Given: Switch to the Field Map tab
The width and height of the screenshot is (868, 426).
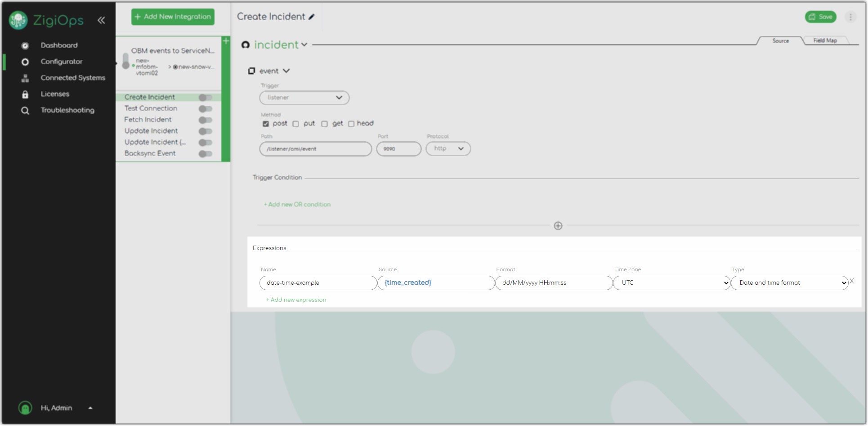Looking at the screenshot, I should click(x=825, y=40).
